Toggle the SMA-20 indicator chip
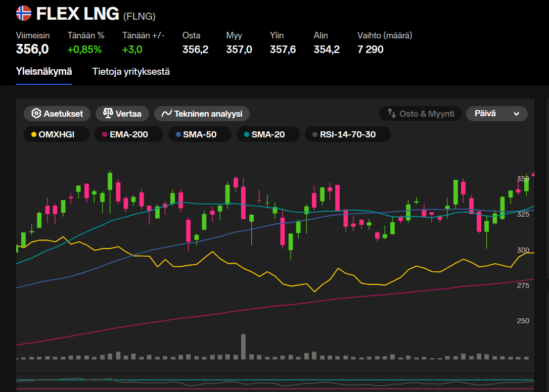Screen dimensions: 549x392 tap(268, 134)
